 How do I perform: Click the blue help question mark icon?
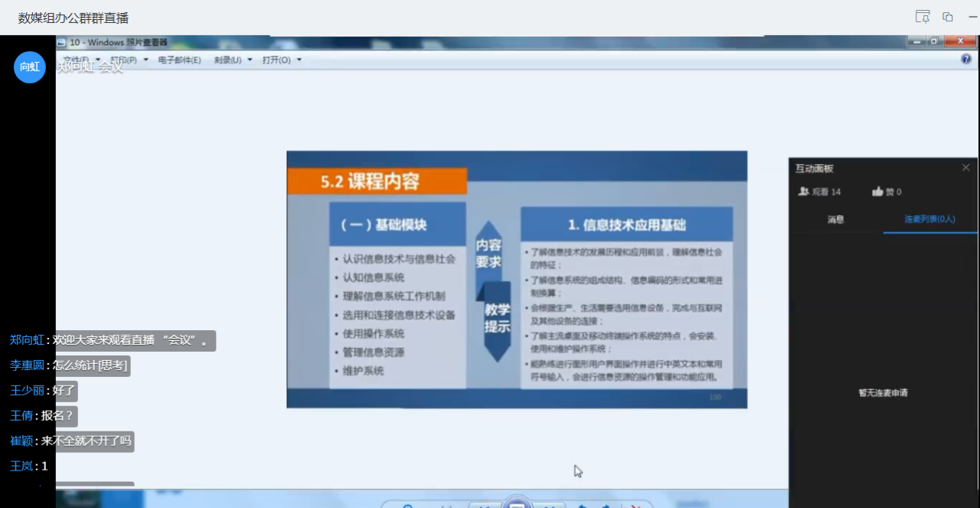coord(966,59)
